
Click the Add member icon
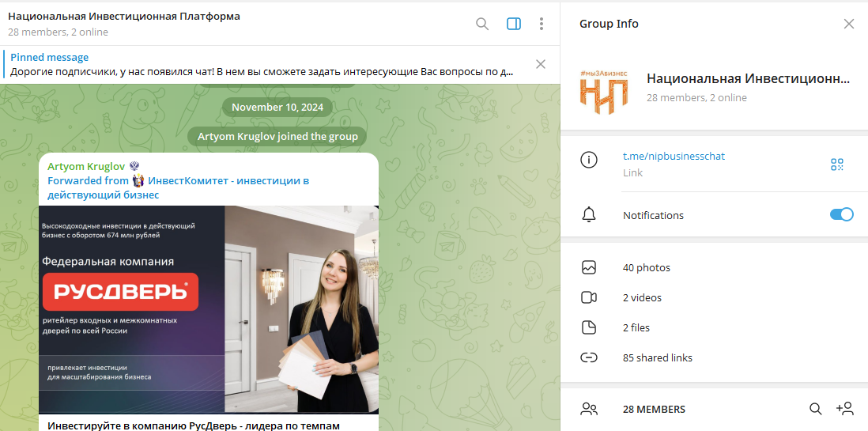coord(845,409)
